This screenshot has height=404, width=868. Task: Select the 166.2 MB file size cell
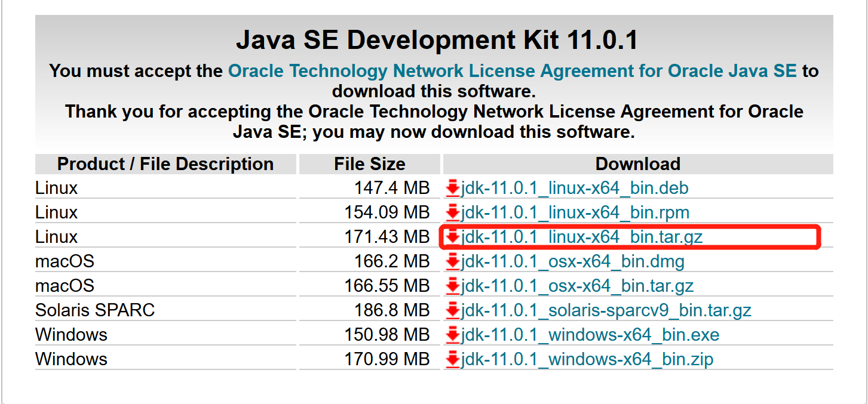click(x=370, y=262)
